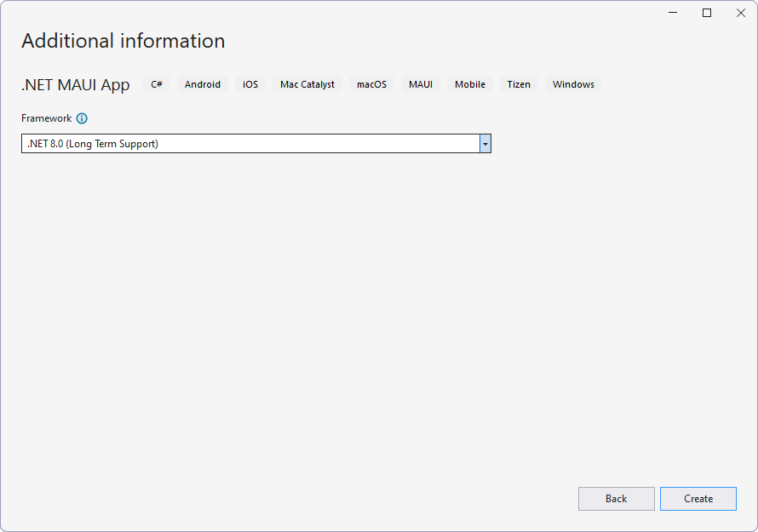Click the Android platform tag

(x=203, y=84)
